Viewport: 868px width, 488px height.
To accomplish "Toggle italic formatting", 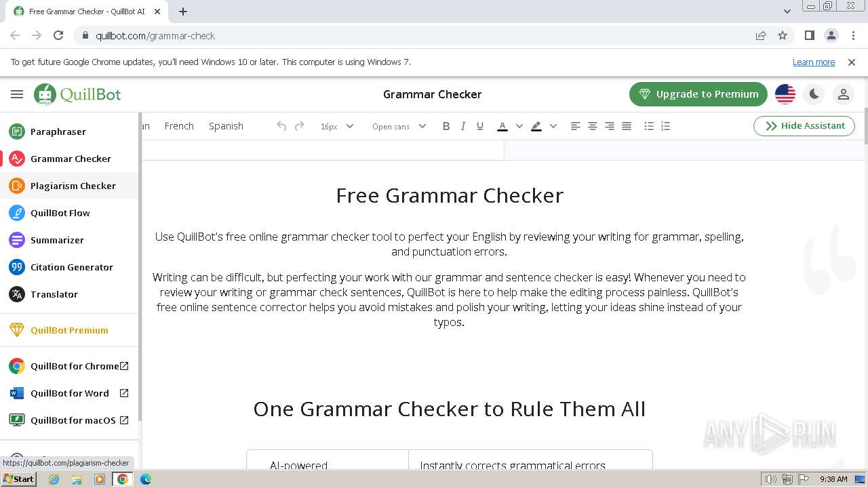I will point(462,126).
